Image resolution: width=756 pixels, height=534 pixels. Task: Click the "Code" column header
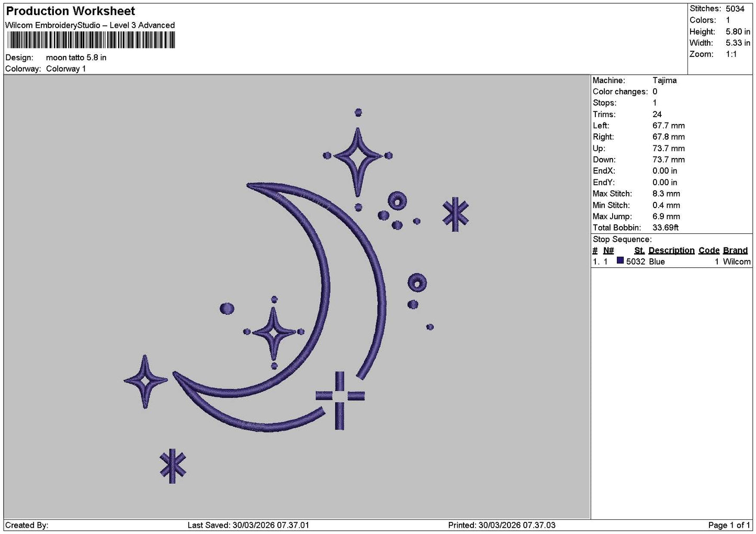(x=709, y=251)
